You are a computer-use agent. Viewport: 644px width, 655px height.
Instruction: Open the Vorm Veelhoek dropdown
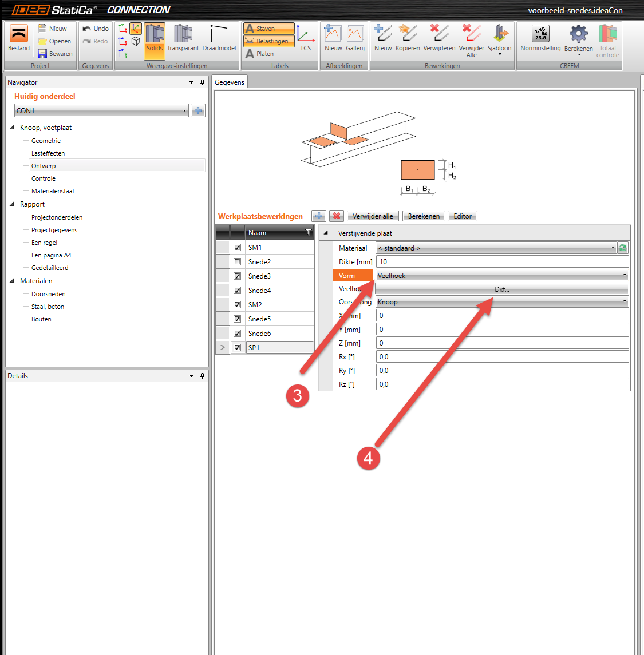coord(502,275)
